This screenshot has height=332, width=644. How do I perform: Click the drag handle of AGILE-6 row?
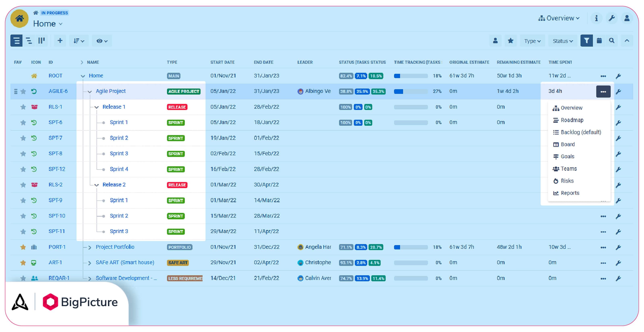pos(16,91)
